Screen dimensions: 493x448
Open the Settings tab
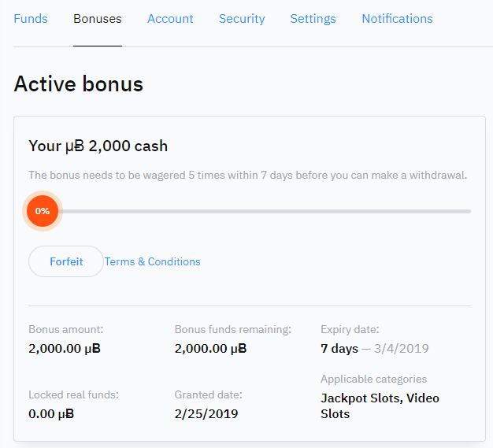tap(313, 18)
